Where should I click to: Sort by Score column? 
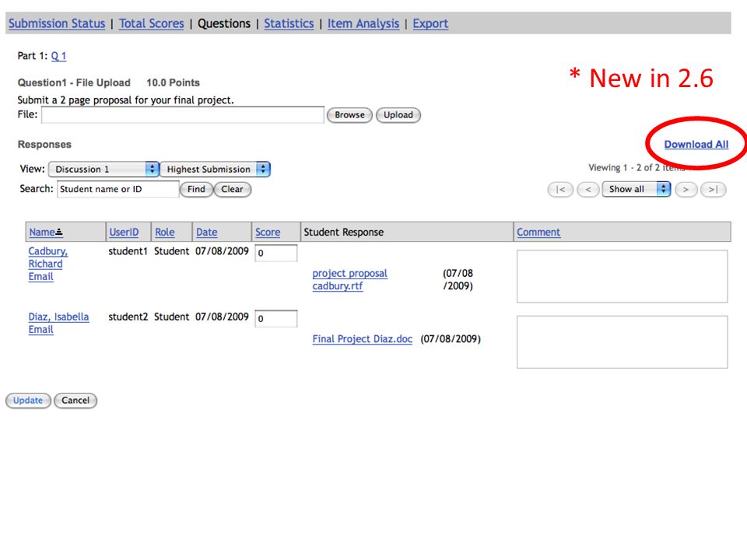[x=267, y=232]
